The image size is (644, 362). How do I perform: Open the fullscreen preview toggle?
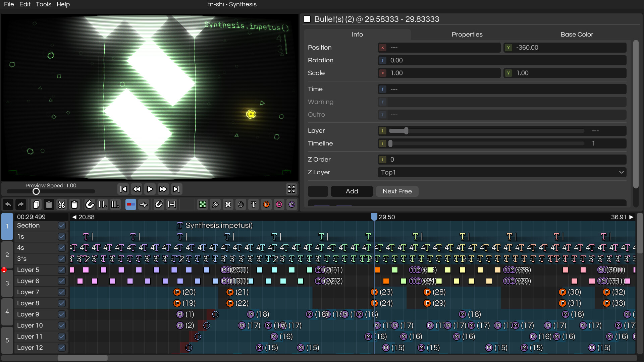coord(291,189)
